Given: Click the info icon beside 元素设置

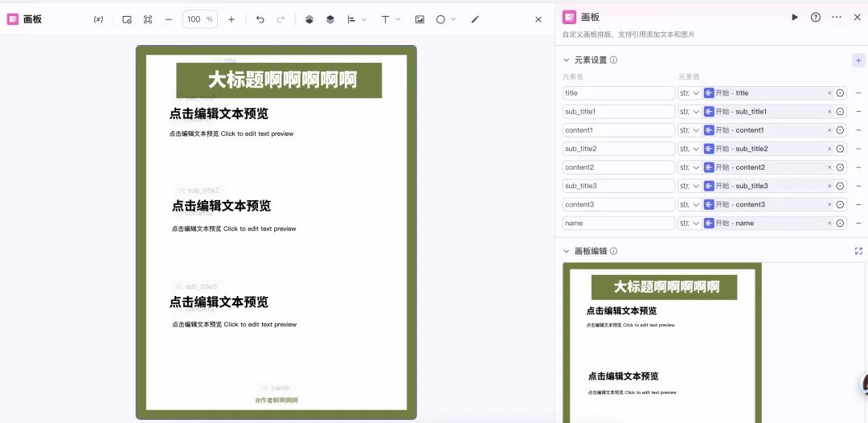Looking at the screenshot, I should click(613, 60).
